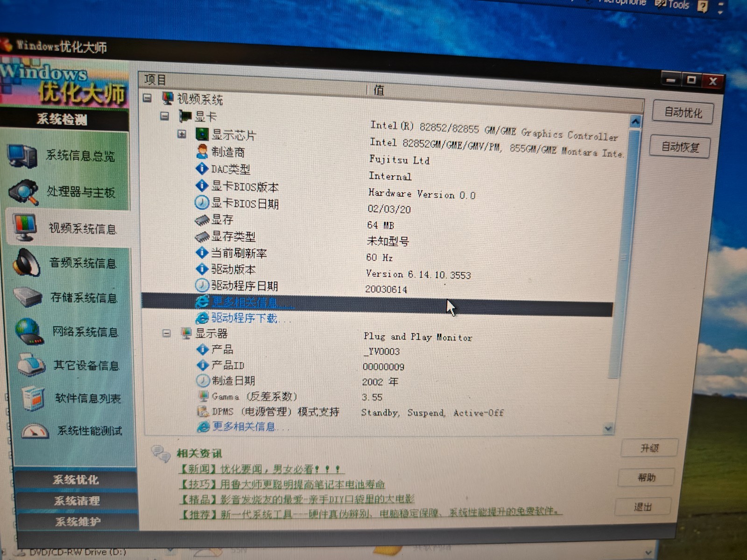Open link 新一代系统工具 硬件真伪辨别

pyautogui.click(x=370, y=513)
